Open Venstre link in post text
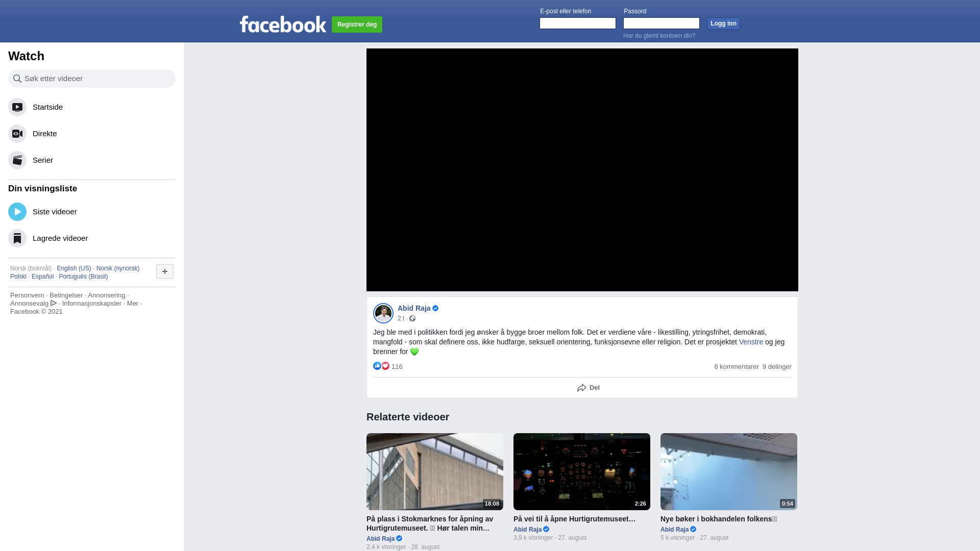The image size is (980, 551). [751, 342]
